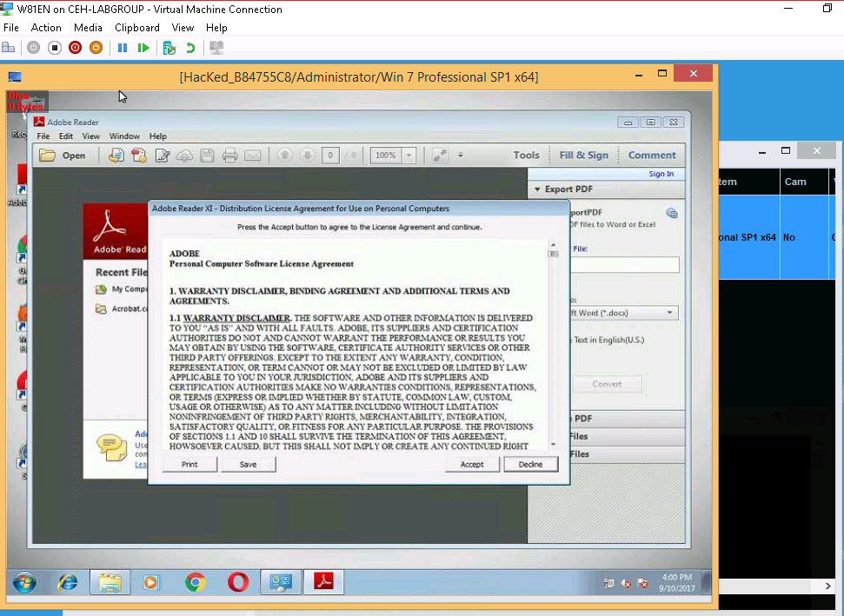The width and height of the screenshot is (844, 616).
Task: Click My Computer in Recent Files
Action: click(x=121, y=289)
